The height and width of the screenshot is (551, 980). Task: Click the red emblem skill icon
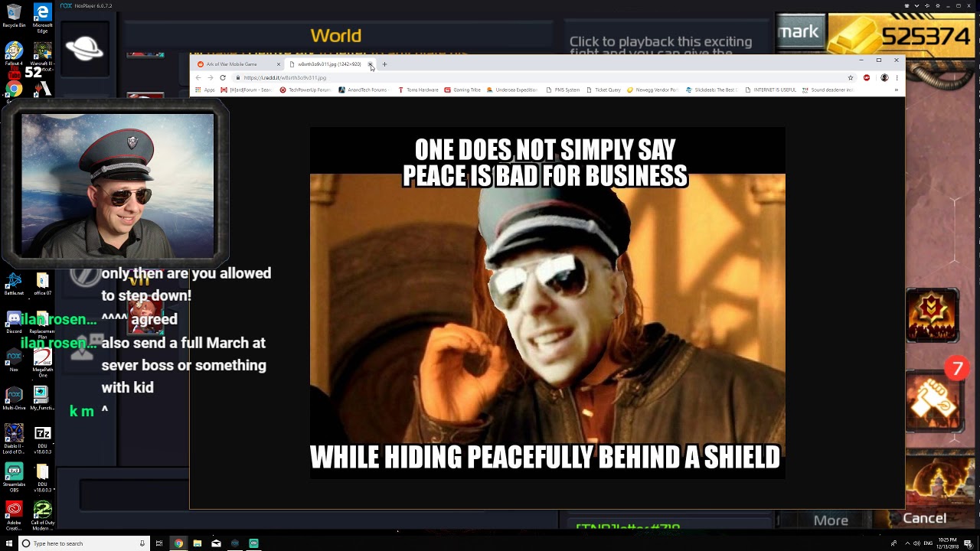933,315
